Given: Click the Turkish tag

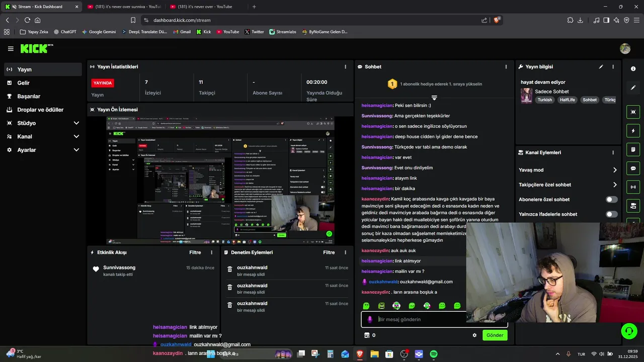Looking at the screenshot, I should click(544, 100).
